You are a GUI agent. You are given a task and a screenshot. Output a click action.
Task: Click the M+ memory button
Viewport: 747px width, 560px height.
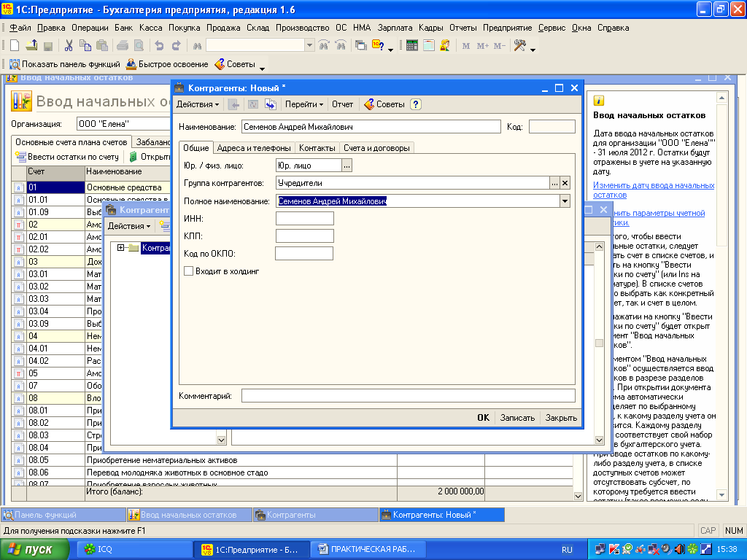[x=483, y=46]
